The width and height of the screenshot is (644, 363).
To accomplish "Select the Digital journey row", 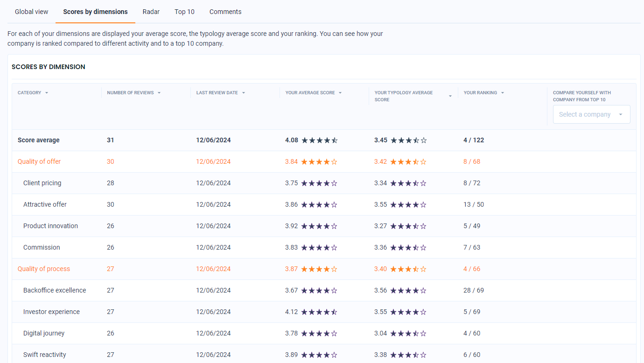I will (x=324, y=333).
